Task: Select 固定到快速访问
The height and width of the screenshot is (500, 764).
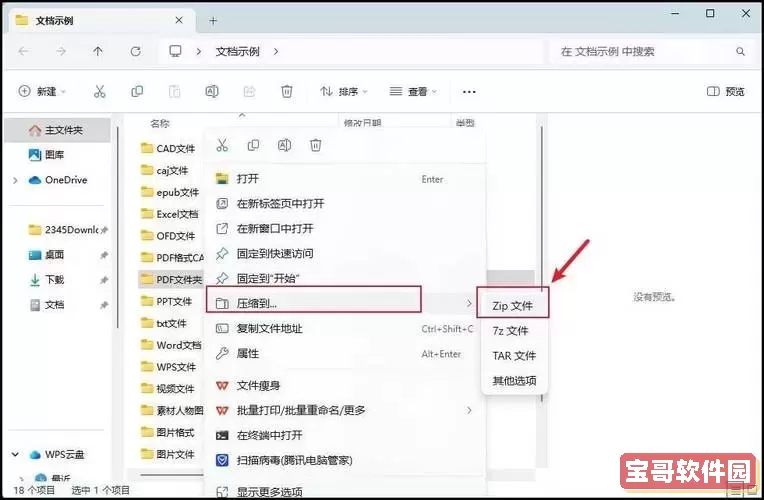Action: coord(344,253)
